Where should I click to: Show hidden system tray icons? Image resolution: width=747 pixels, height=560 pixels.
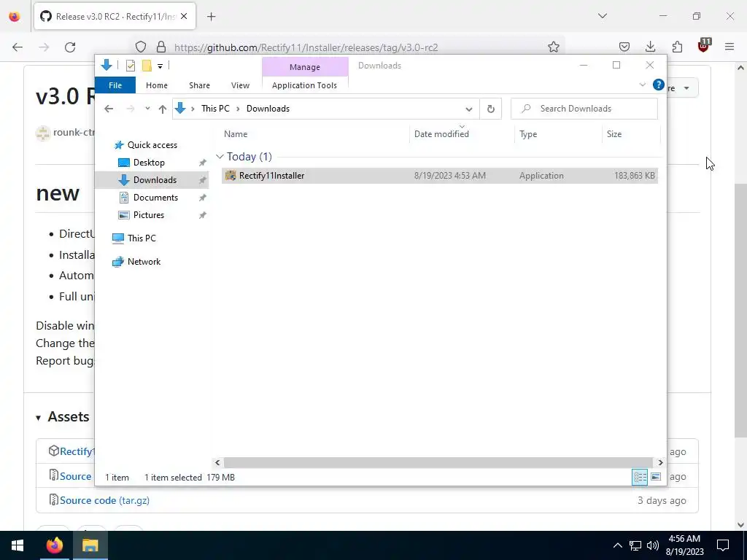(x=617, y=545)
